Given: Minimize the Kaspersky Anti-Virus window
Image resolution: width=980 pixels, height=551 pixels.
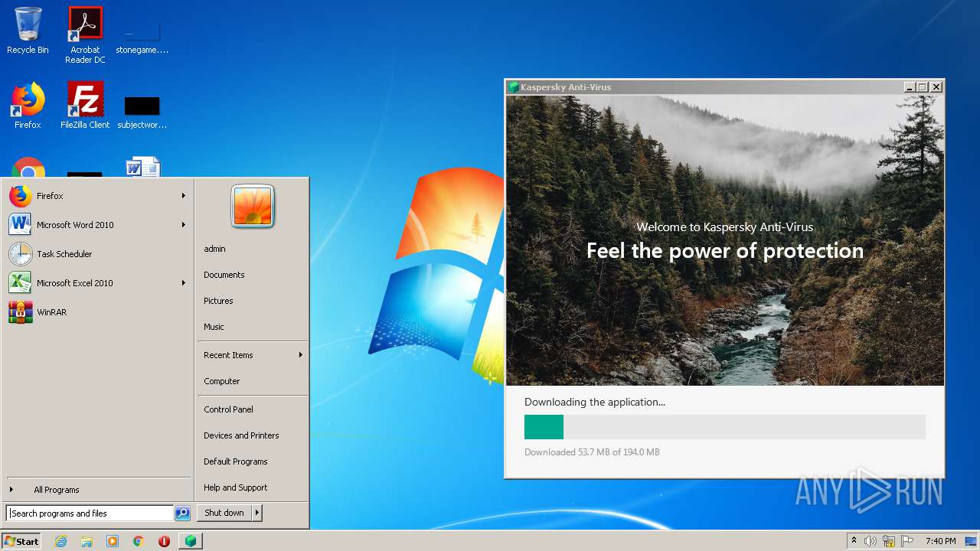Looking at the screenshot, I should click(909, 87).
